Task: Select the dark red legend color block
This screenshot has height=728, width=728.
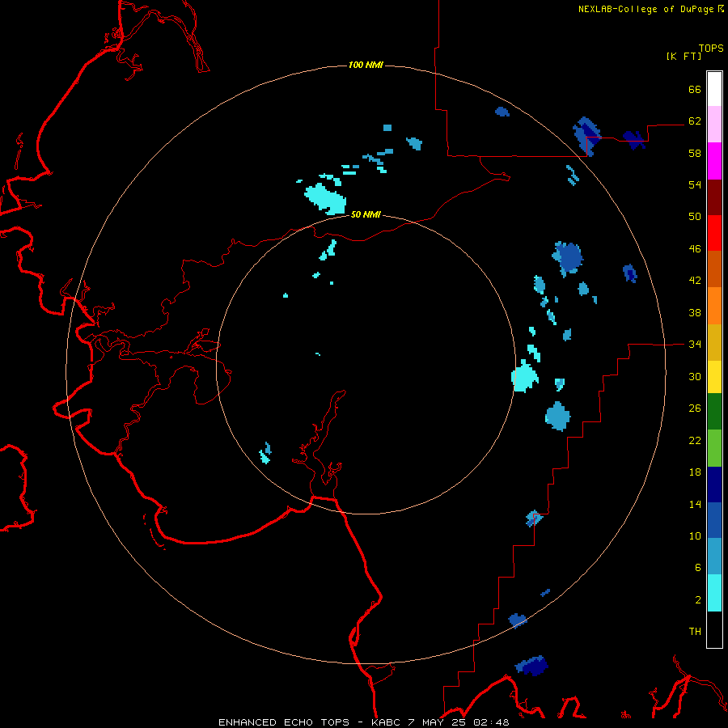Action: coord(714,197)
